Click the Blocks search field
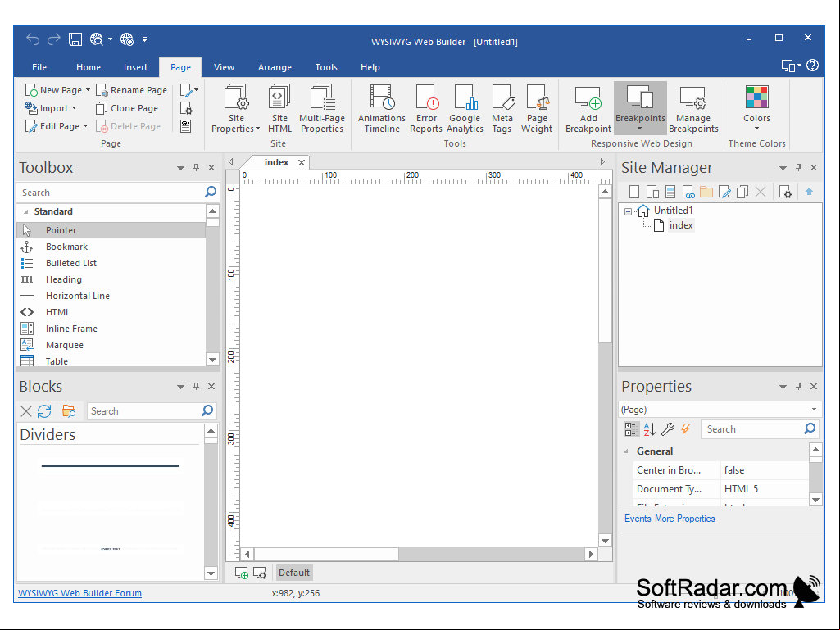 pyautogui.click(x=144, y=411)
